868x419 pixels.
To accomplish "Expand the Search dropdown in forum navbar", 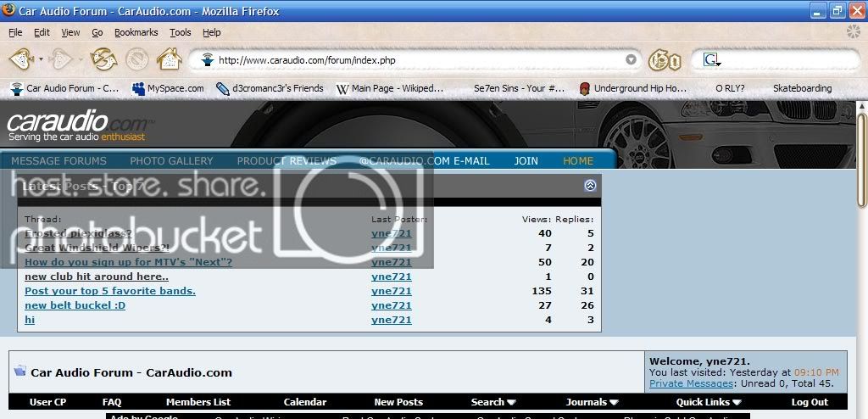I will (x=493, y=402).
